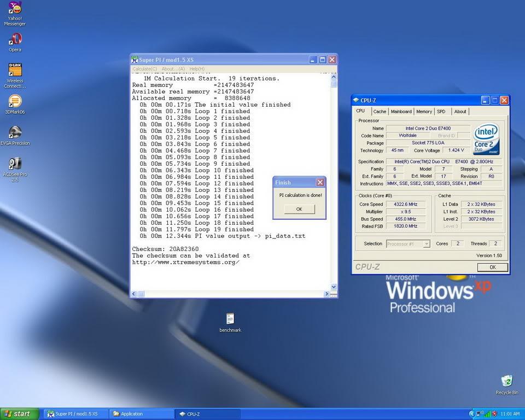Close the CPU-Z window
Screen dimensions: 525x420
click(504, 100)
